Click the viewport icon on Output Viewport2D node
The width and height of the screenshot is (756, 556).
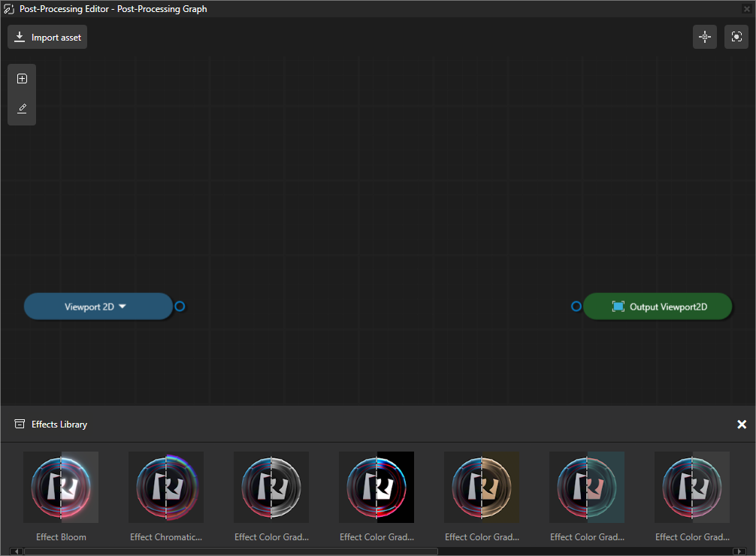(618, 306)
